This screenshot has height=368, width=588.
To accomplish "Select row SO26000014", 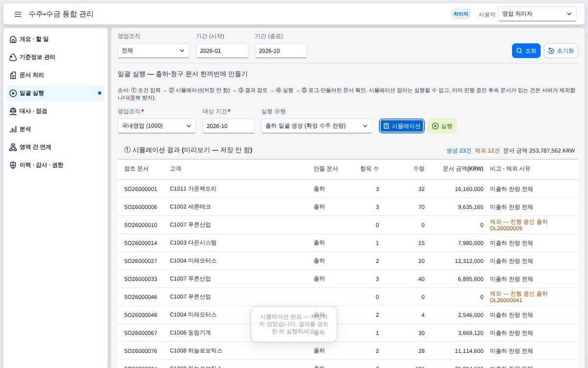I will pyautogui.click(x=348, y=243).
